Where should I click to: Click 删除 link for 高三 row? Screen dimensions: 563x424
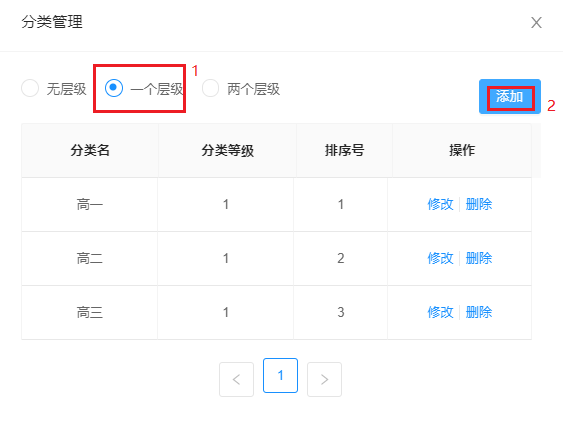coord(479,312)
